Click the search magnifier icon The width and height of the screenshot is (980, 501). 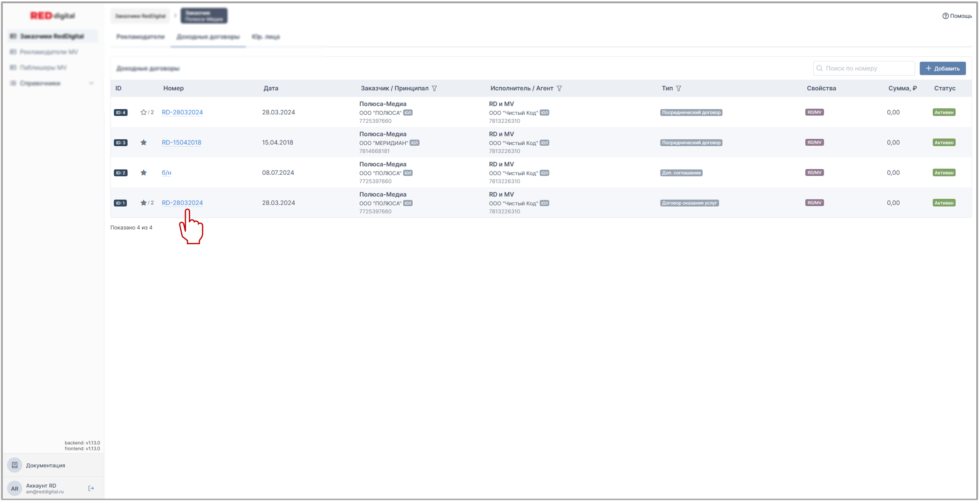click(820, 68)
